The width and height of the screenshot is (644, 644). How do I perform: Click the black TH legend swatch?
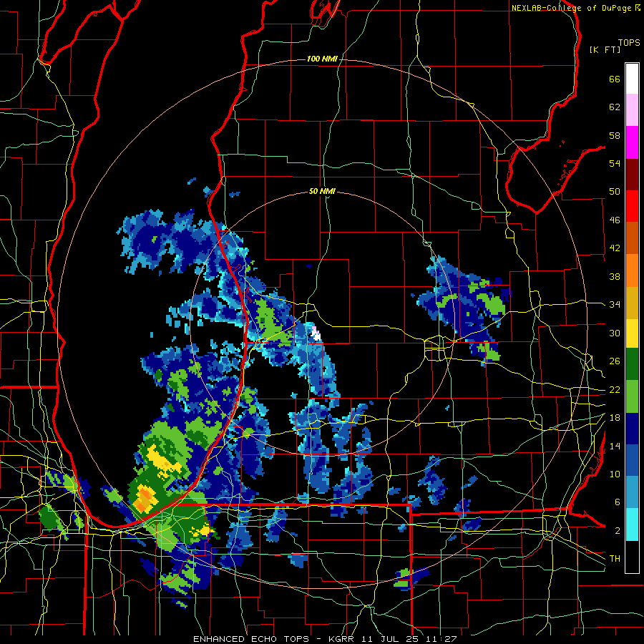click(x=632, y=557)
